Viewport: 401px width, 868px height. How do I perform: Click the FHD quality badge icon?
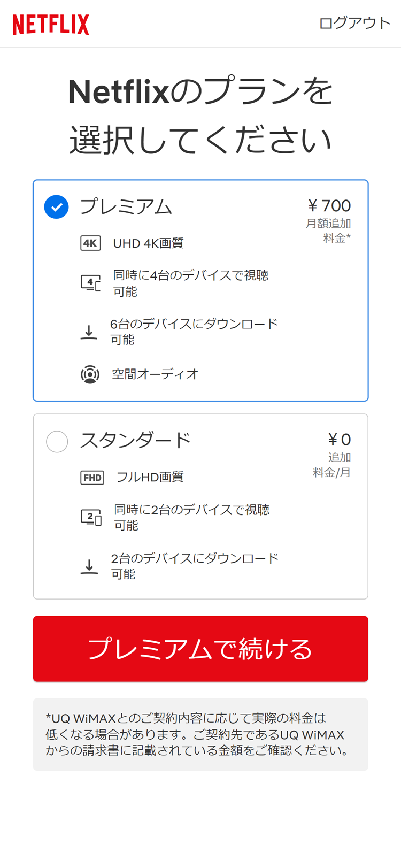pos(92,477)
